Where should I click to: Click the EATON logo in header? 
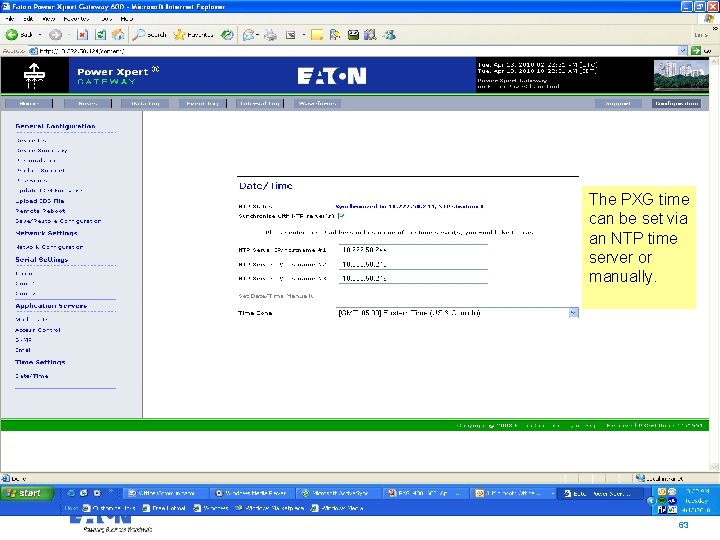332,76
